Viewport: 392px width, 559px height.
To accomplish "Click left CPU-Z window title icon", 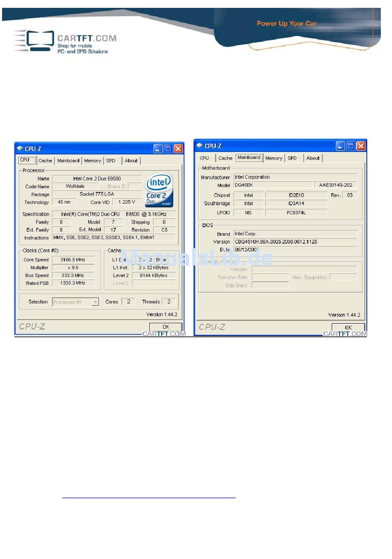I will pos(20,149).
